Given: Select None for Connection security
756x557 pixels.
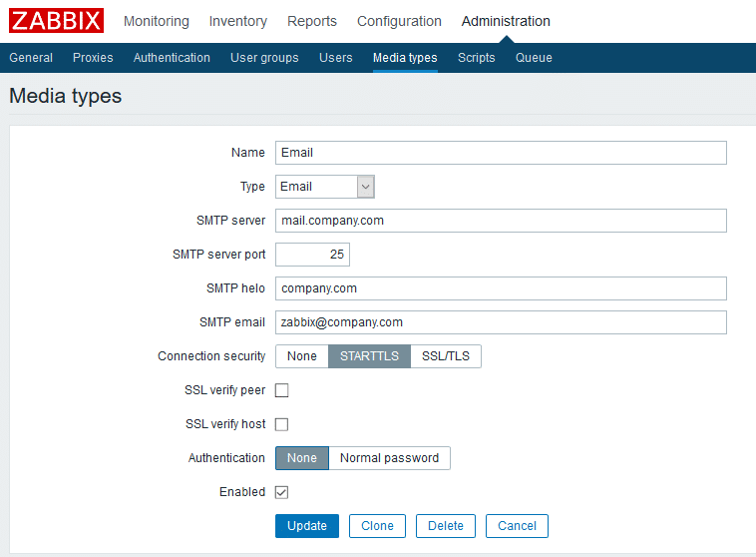Looking at the screenshot, I should pos(302,356).
